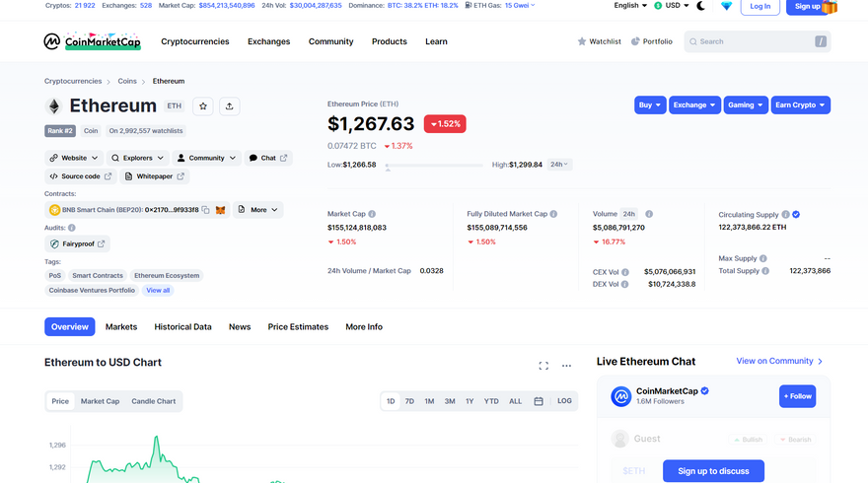The image size is (868, 483).
Task: Open the chart calendar date picker
Action: tap(539, 401)
